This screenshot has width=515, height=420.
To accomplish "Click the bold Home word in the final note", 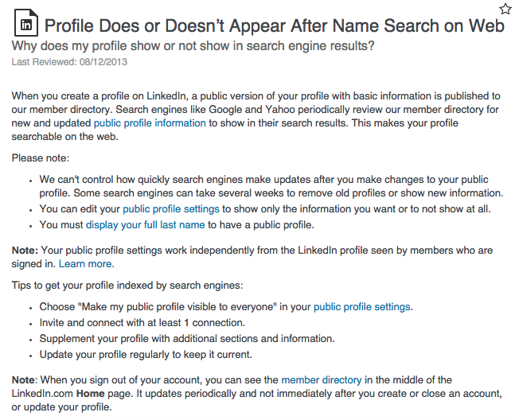I will tap(90, 394).
